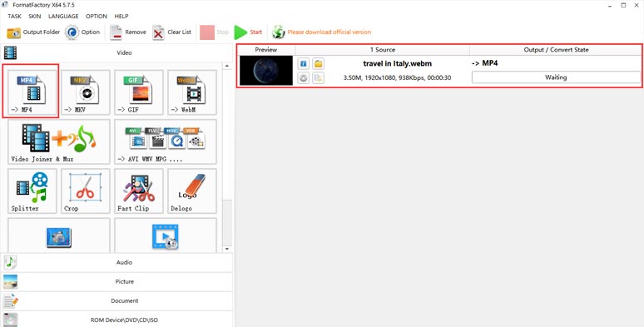Clear List of tasks
The width and height of the screenshot is (644, 327).
click(x=171, y=32)
